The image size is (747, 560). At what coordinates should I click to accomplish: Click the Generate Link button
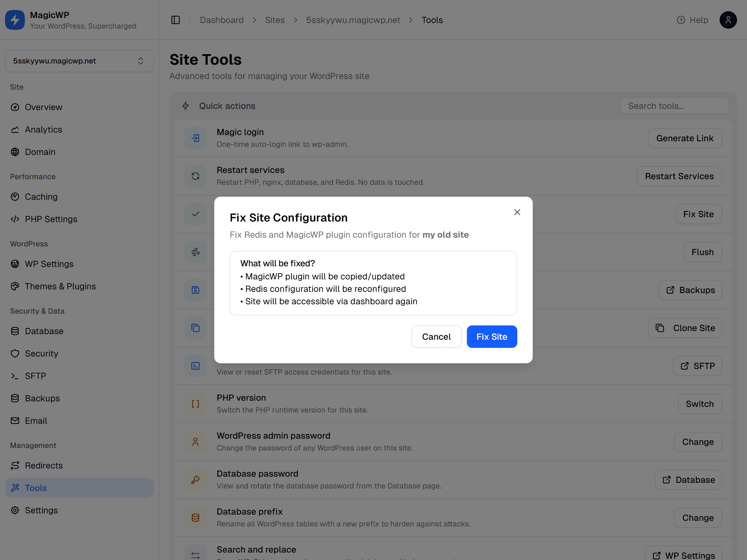click(x=685, y=138)
